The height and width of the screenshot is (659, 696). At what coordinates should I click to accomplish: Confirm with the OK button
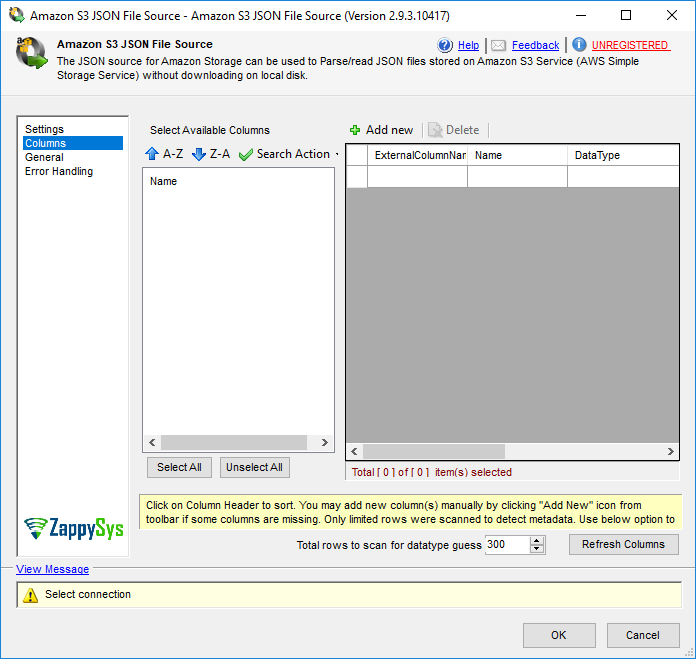[x=559, y=635]
